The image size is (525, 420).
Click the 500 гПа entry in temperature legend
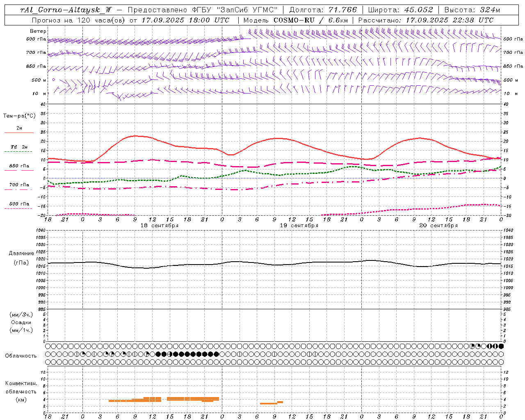[x=19, y=204]
